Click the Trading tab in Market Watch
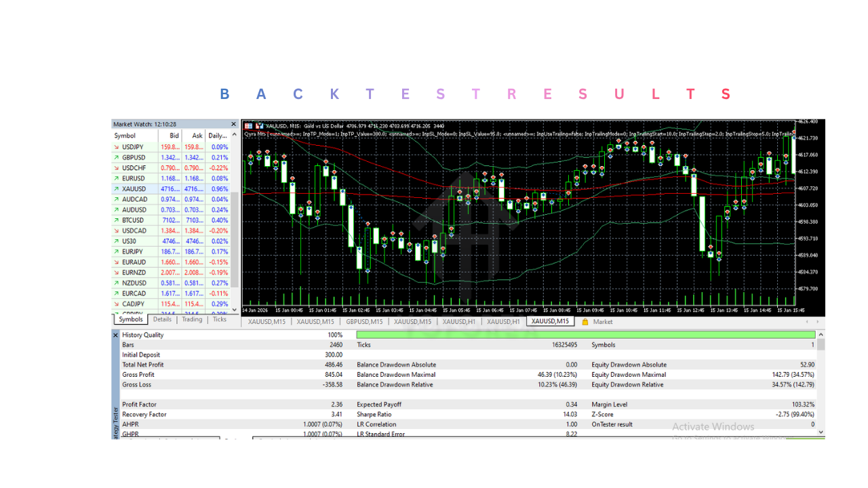The width and height of the screenshot is (868, 488). coord(192,319)
